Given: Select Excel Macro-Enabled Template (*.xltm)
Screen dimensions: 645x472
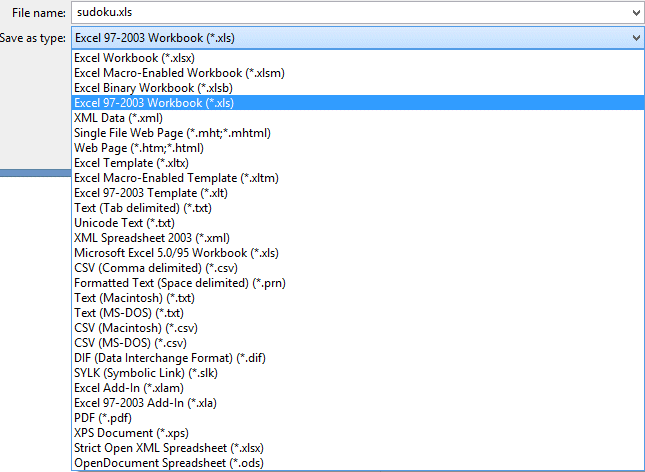Looking at the screenshot, I should coord(358,178).
